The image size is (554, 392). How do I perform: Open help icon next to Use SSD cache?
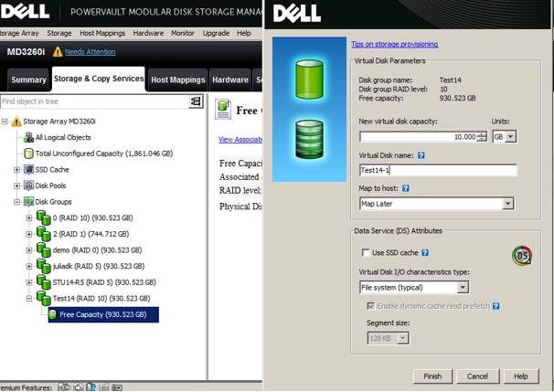point(425,252)
